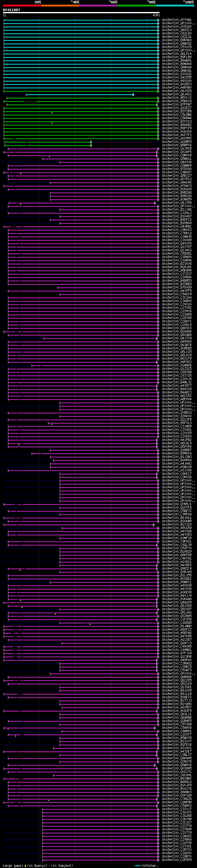Click the orange ~40% identity legend segment
Viewport: 197px width, 868px height.
60,6
